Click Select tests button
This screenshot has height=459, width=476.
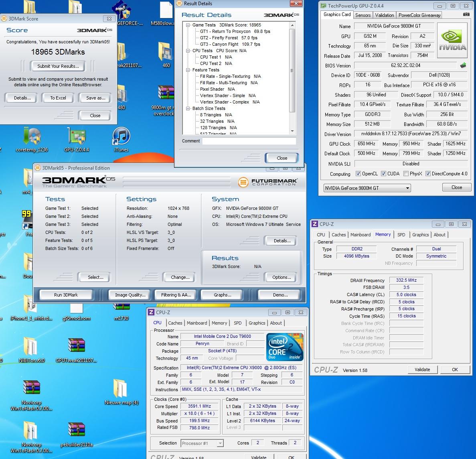point(95,277)
